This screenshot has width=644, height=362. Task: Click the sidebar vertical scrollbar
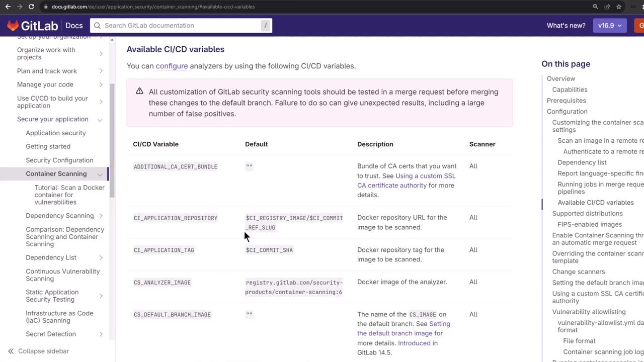pyautogui.click(x=112, y=141)
